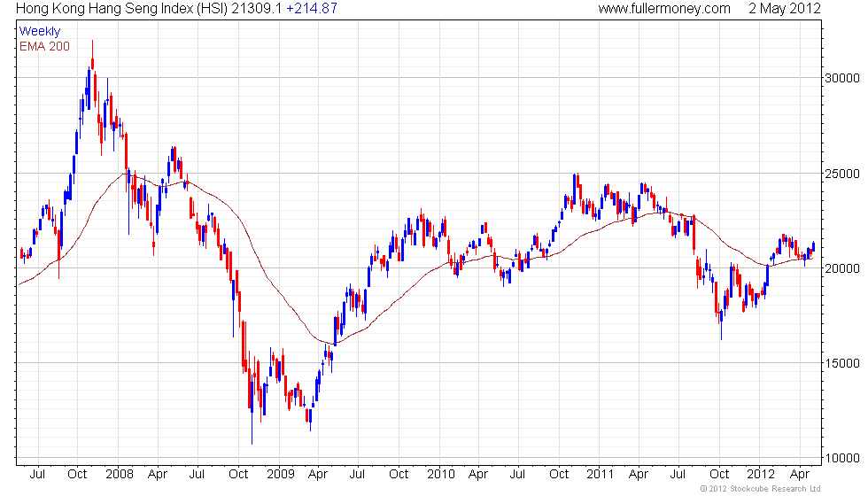Click the Oct label just before 2011
The image size is (868, 496).
click(559, 475)
